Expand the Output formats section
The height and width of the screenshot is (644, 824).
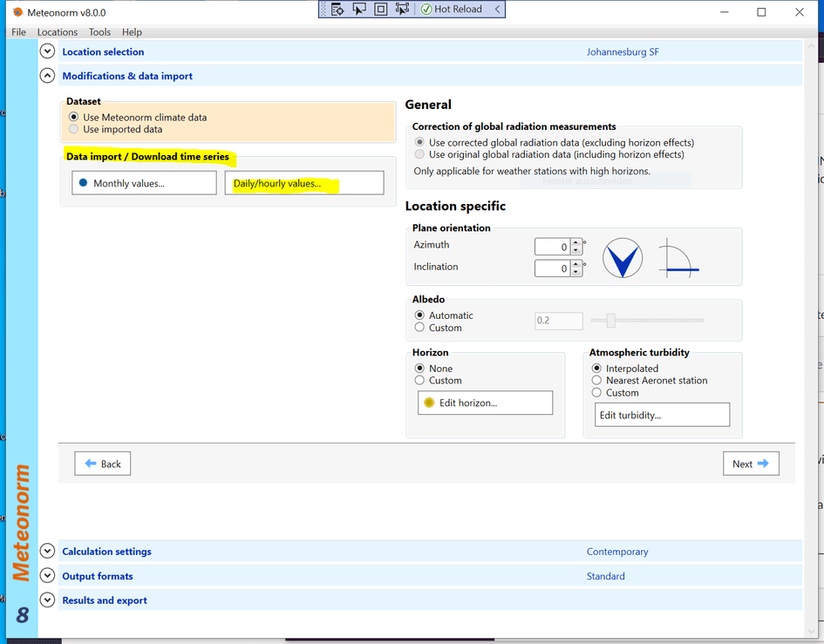click(x=47, y=576)
